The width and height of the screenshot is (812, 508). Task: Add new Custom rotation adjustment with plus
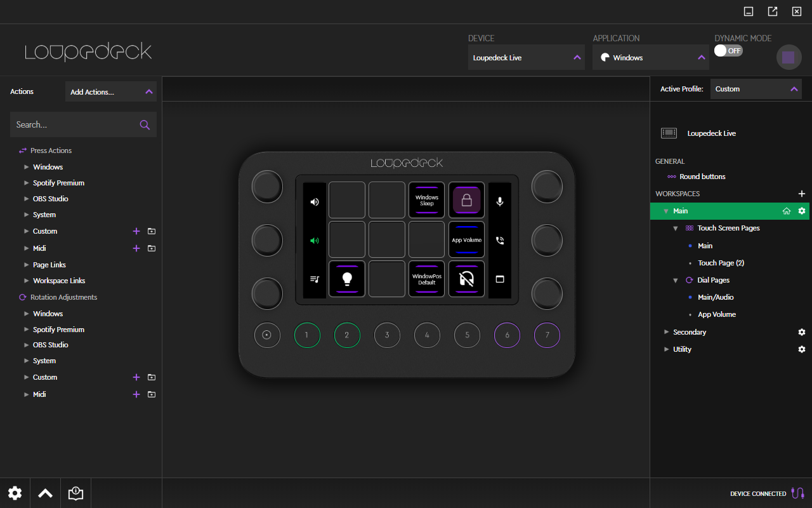point(136,377)
